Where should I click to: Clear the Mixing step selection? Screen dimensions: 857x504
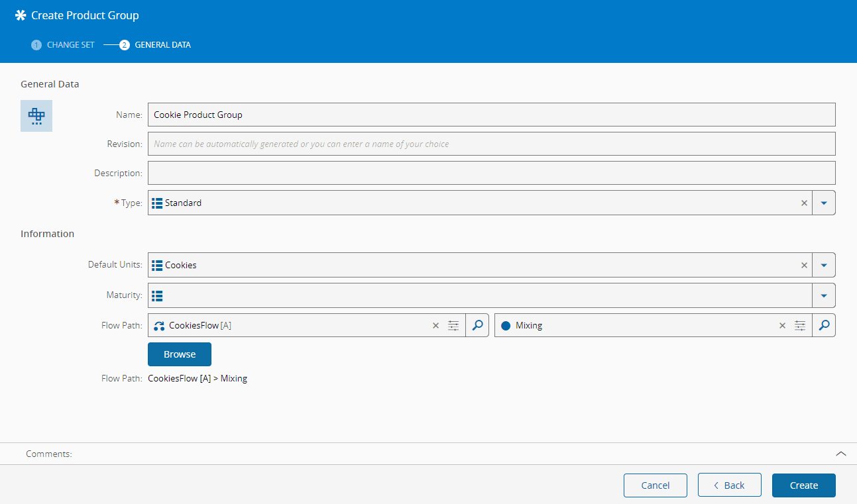tap(782, 326)
